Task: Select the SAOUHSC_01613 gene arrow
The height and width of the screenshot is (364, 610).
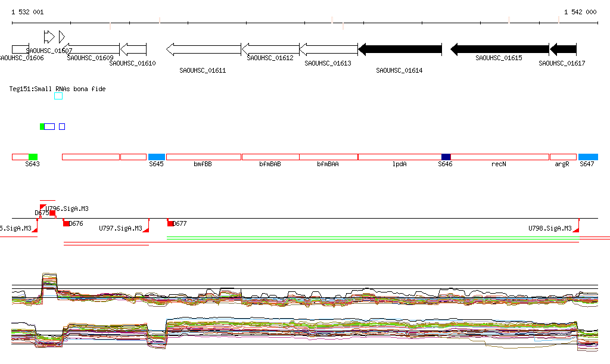Action: (329, 49)
